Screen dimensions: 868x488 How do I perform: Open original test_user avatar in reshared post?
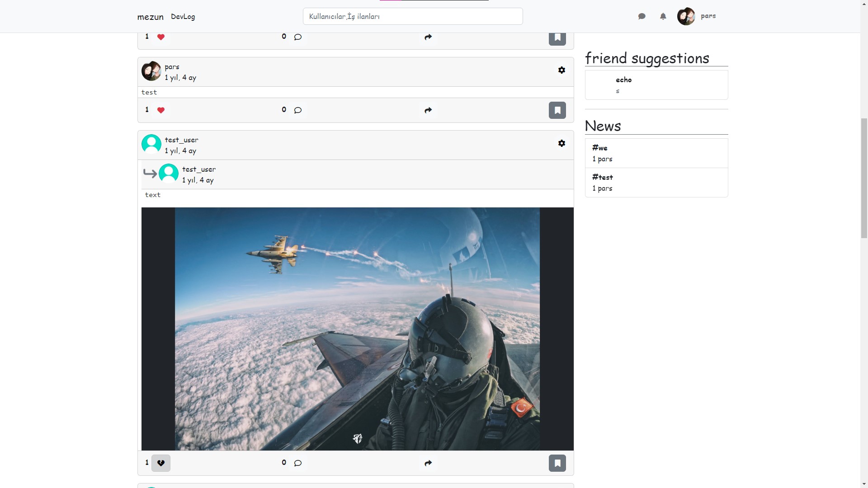(169, 174)
